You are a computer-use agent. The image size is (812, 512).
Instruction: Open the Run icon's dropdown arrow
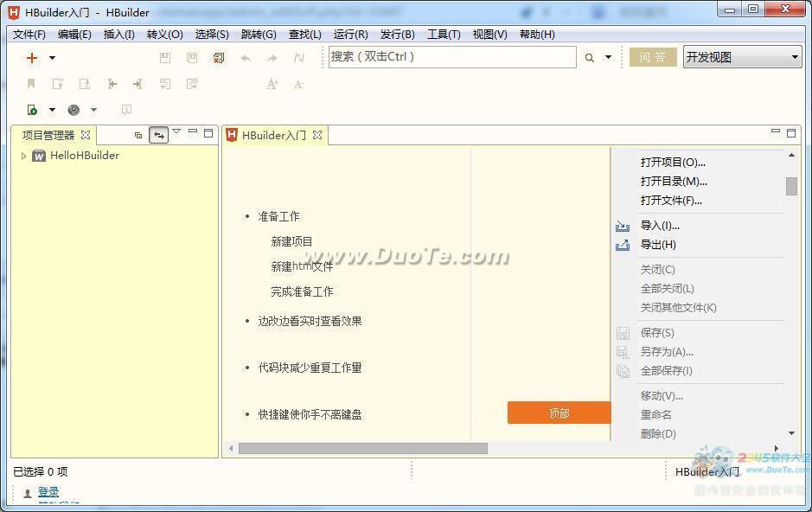tap(52, 109)
